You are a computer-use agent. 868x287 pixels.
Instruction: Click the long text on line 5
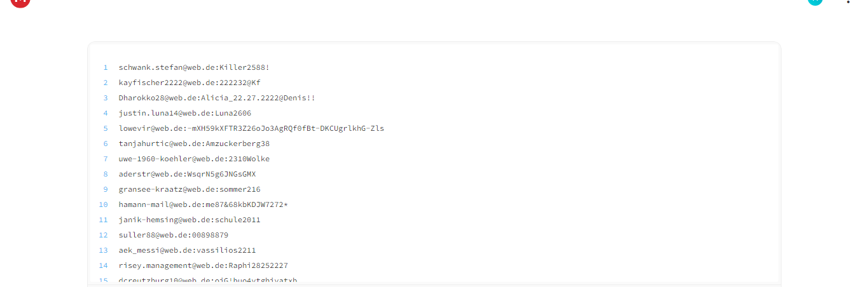(x=251, y=128)
